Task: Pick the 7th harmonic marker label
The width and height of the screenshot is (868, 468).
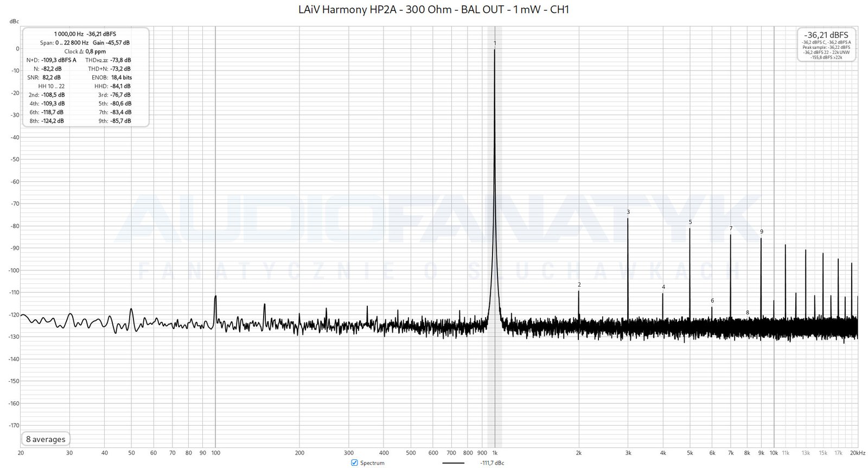Action: pyautogui.click(x=731, y=229)
